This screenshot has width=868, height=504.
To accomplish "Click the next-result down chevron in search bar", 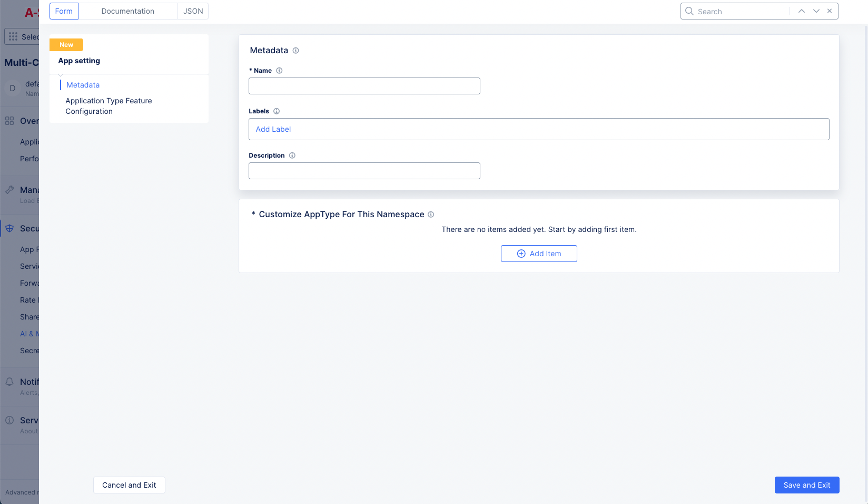I will tap(816, 11).
